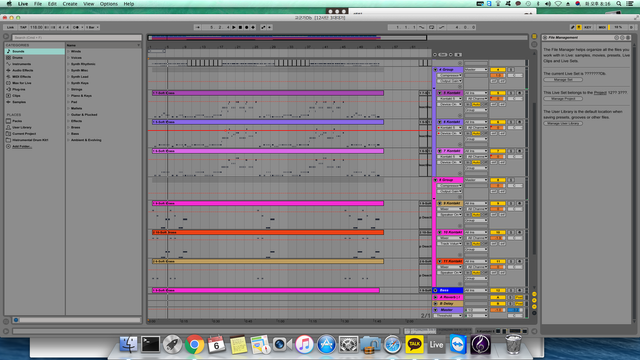This screenshot has height=360, width=640.
Task: Arm the Arrangement Record button
Action: tap(247, 27)
